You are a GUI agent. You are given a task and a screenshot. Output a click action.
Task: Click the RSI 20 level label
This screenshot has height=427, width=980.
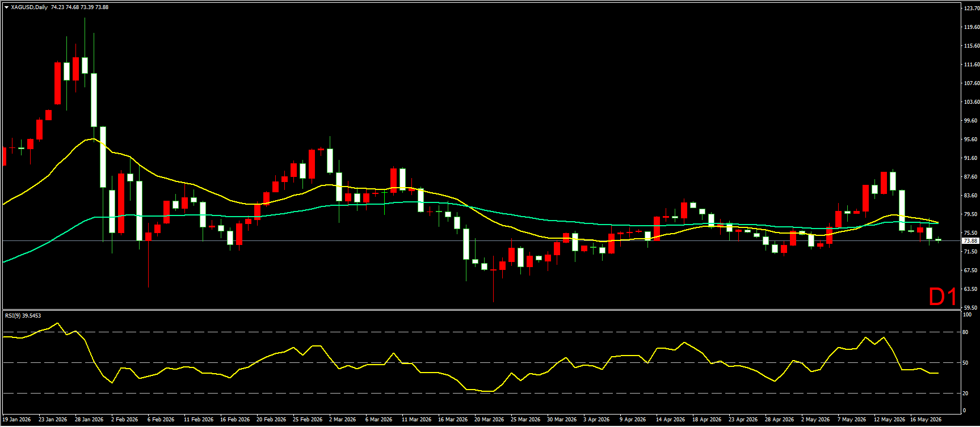pyautogui.click(x=966, y=393)
